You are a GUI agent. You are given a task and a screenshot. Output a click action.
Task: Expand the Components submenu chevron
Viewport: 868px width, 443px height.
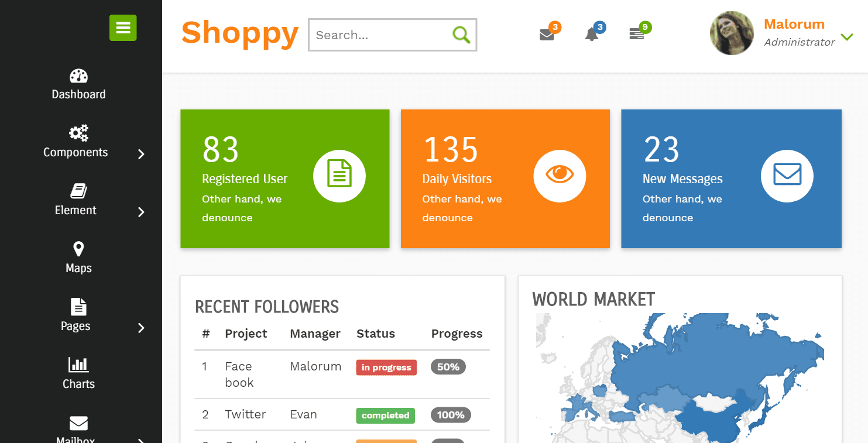[141, 154]
